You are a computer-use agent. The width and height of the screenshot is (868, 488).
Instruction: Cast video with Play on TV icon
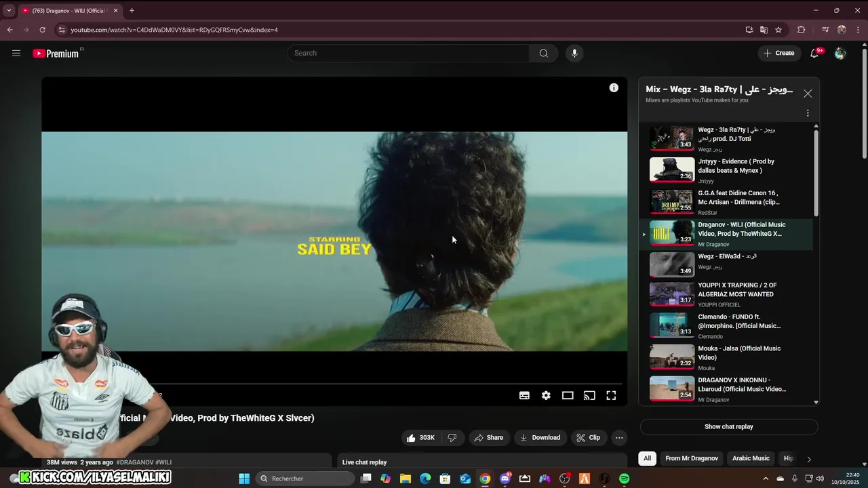(x=589, y=395)
